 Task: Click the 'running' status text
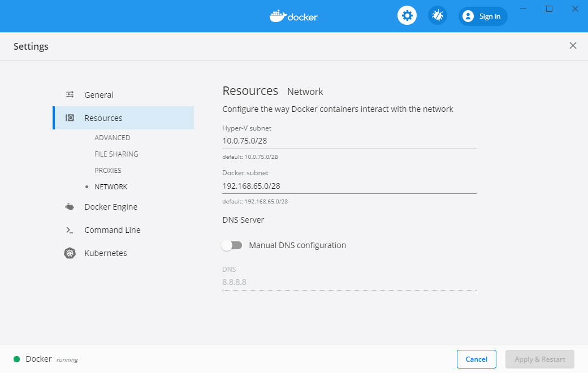[x=67, y=359]
